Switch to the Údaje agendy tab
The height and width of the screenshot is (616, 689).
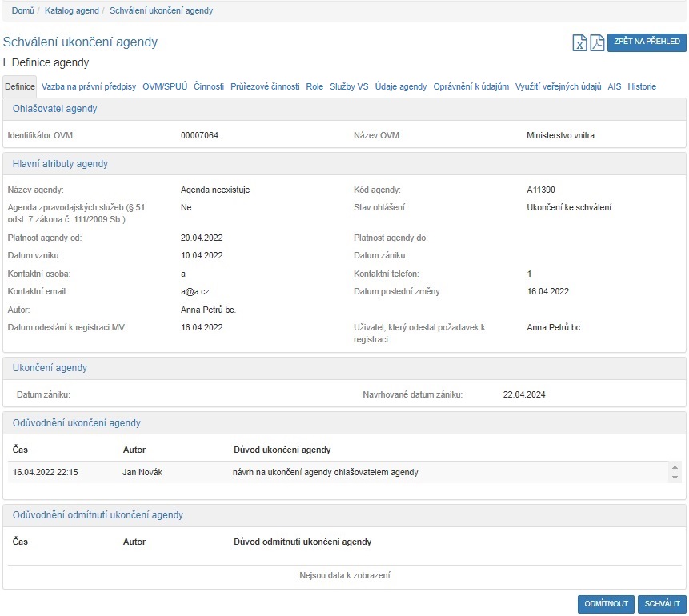[401, 86]
